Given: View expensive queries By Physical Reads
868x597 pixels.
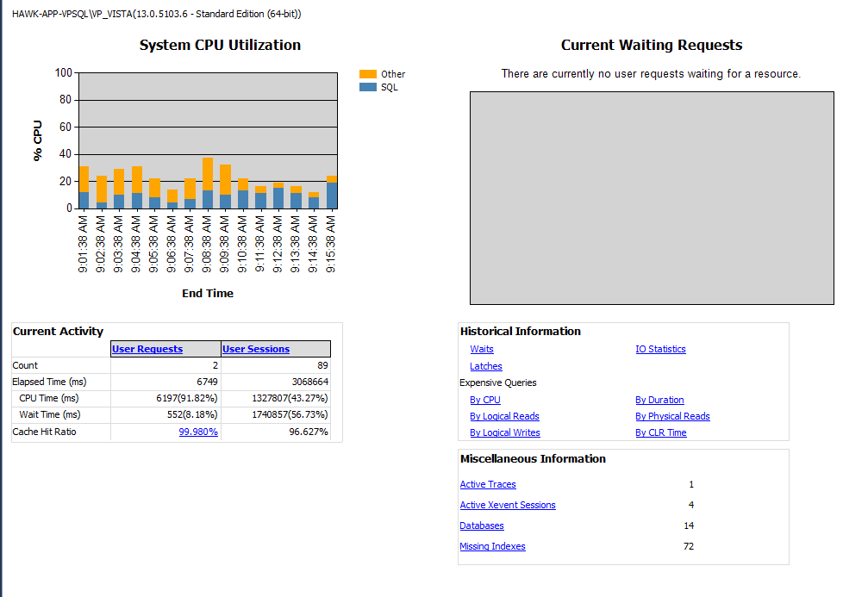Looking at the screenshot, I should click(x=672, y=416).
